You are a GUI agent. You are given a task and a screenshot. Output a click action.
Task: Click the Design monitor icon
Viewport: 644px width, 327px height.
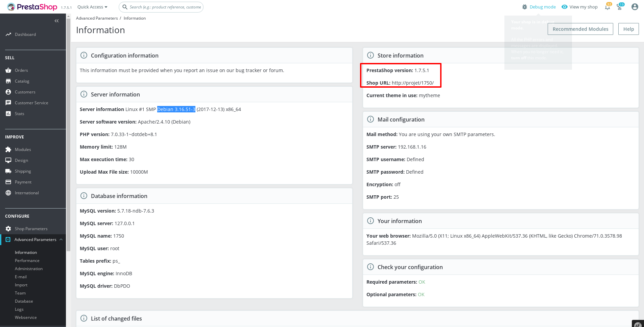(8, 160)
